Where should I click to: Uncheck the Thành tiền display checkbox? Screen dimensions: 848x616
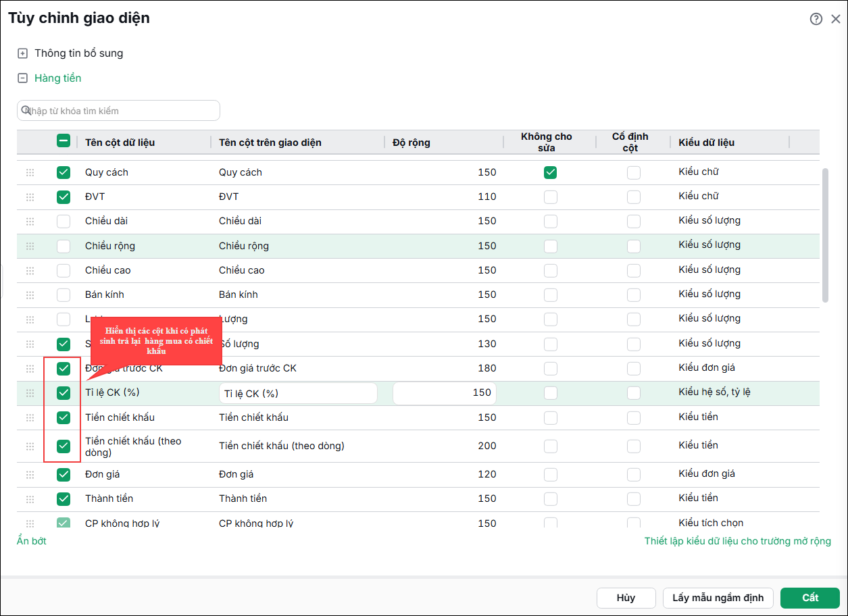[x=64, y=498]
